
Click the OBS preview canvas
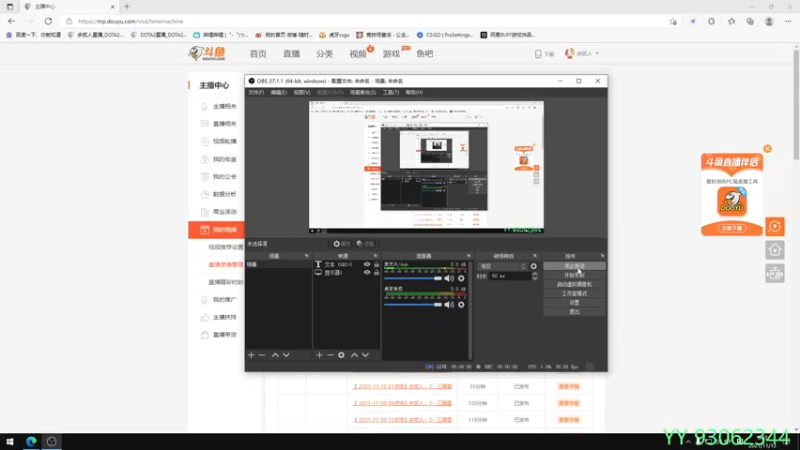(426, 167)
